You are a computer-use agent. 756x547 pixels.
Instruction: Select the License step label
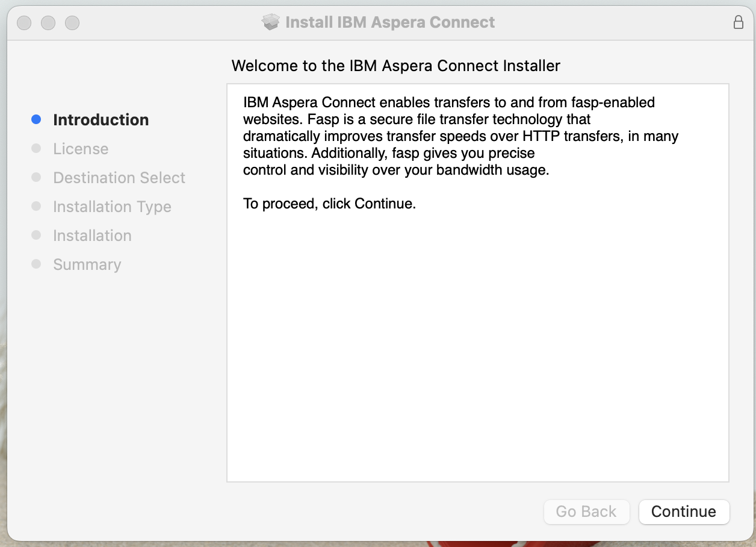[81, 149]
